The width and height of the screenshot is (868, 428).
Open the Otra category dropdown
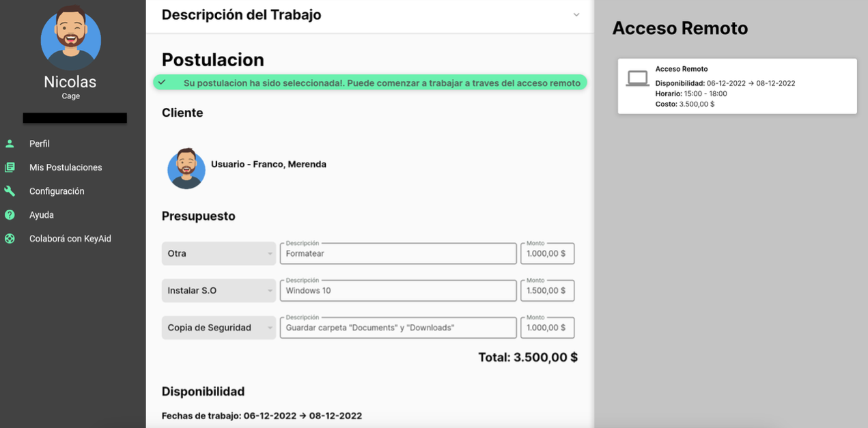click(x=219, y=253)
